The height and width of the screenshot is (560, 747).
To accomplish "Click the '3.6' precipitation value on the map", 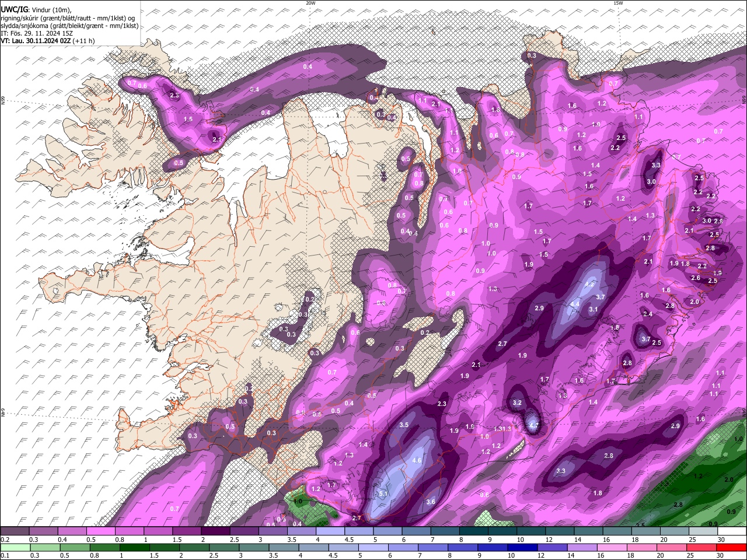I will (431, 502).
